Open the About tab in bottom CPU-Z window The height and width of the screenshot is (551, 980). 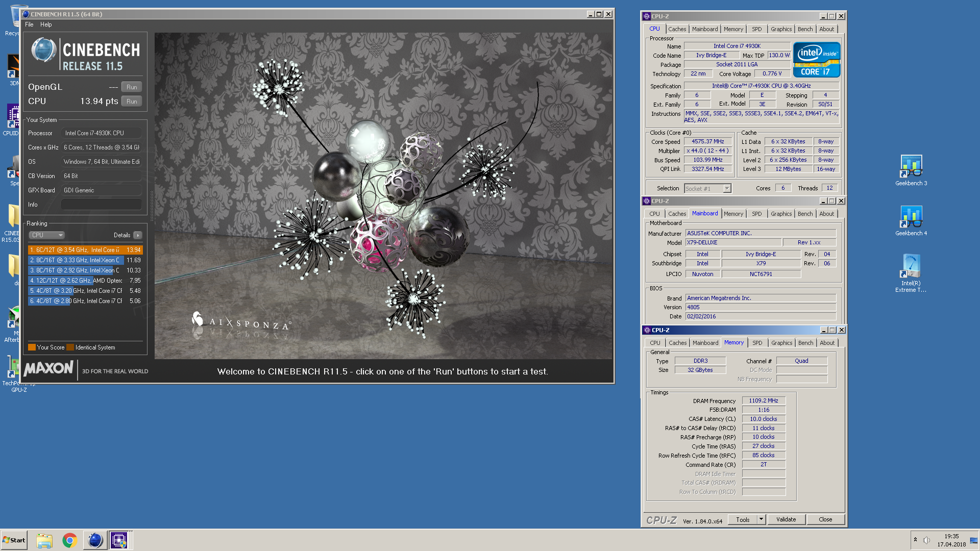coord(827,343)
